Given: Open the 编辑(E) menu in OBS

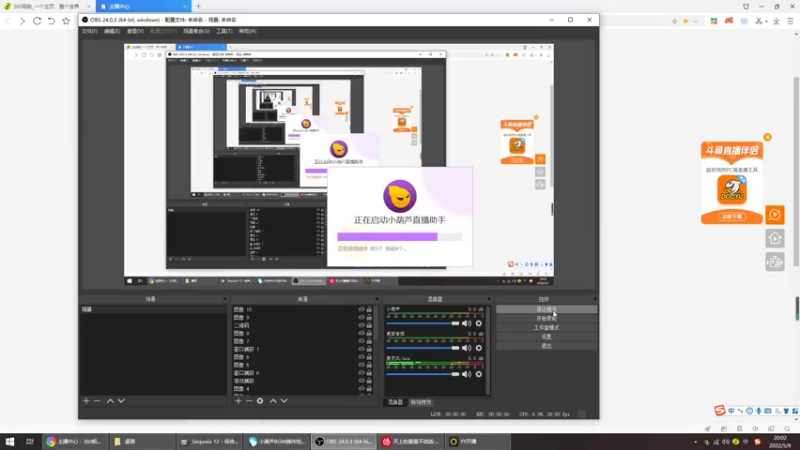Looking at the screenshot, I should click(112, 31).
